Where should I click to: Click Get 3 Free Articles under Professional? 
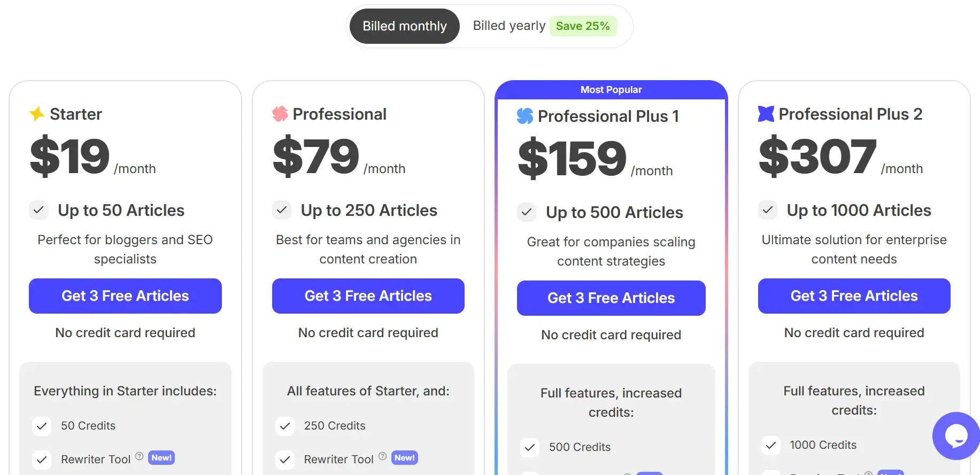[x=368, y=296]
